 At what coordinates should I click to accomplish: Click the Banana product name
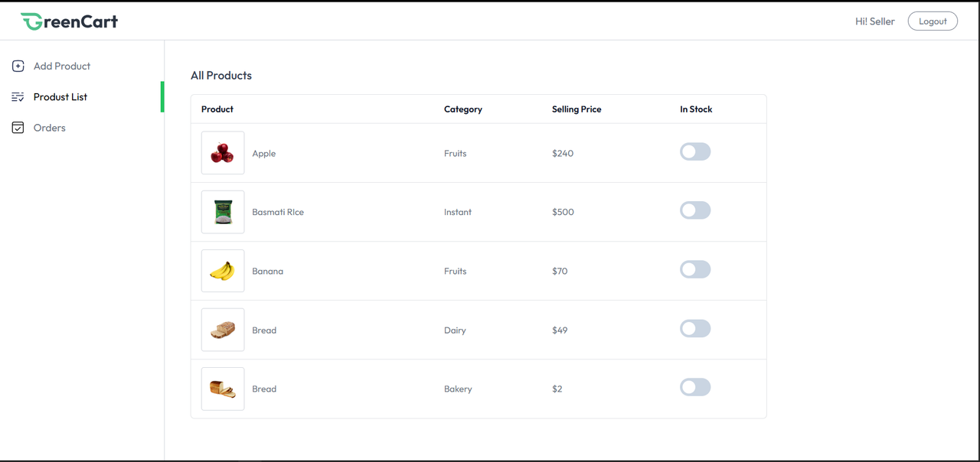pyautogui.click(x=268, y=272)
